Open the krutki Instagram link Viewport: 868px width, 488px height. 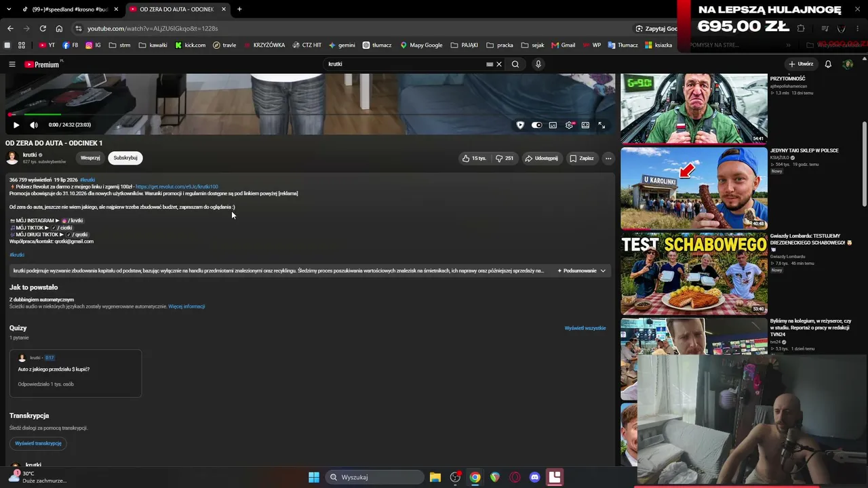click(x=72, y=220)
